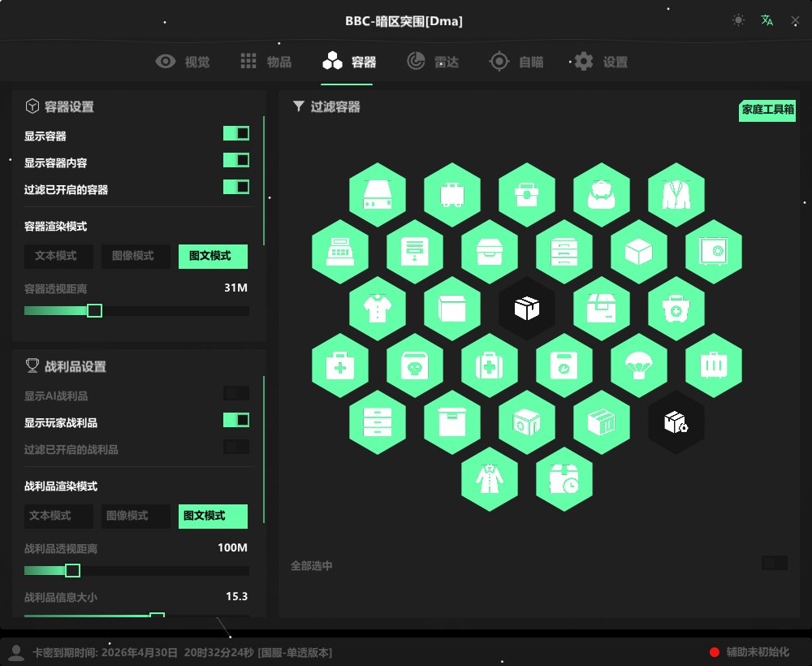Click the 容器透视距离 slider handle
This screenshot has height=666, width=812.
pyautogui.click(x=94, y=310)
